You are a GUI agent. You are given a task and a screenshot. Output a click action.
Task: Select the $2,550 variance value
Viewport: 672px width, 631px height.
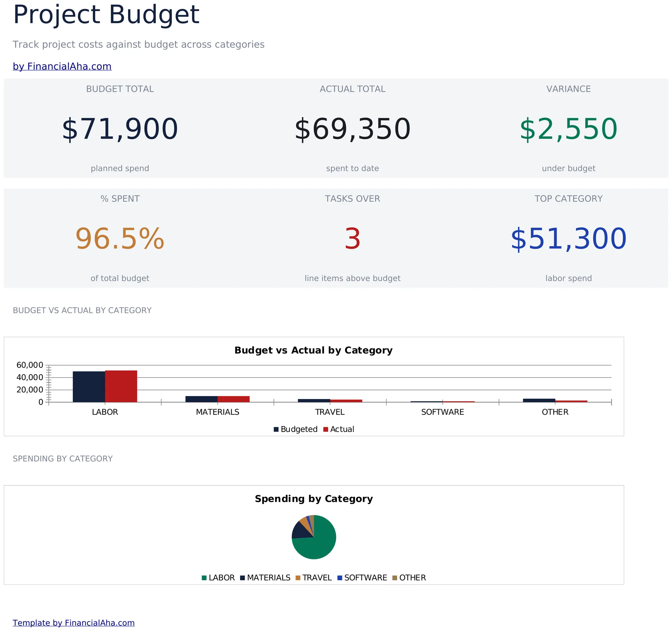tap(569, 129)
